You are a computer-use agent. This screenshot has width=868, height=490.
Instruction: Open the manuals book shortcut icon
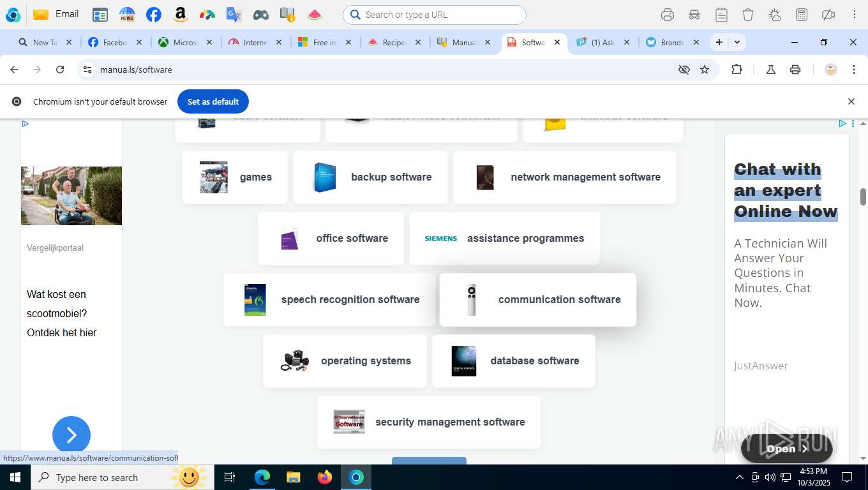pos(288,15)
